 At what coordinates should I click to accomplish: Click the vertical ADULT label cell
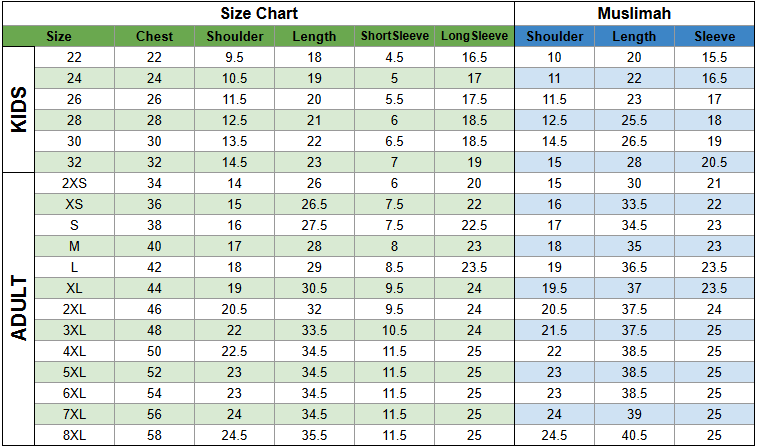(18, 309)
